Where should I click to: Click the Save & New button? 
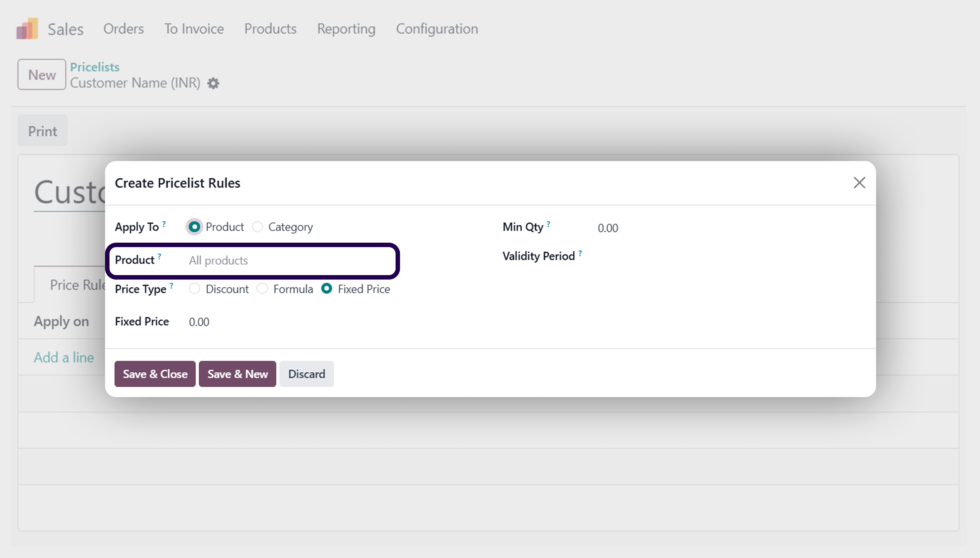(x=237, y=374)
